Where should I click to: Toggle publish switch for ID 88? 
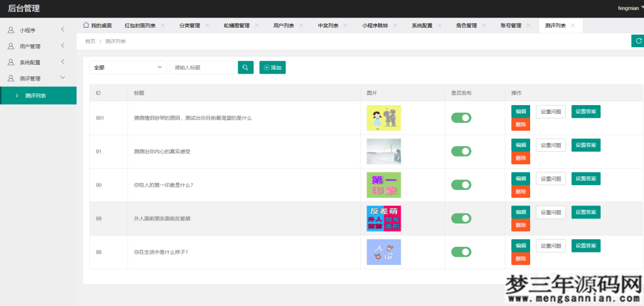coord(461,252)
